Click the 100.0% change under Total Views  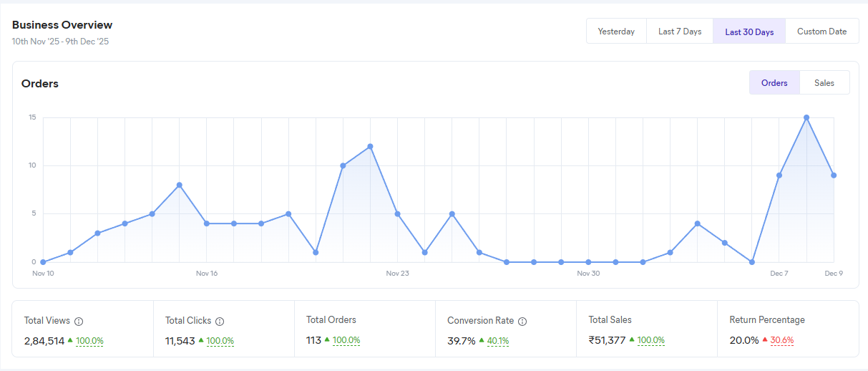pos(89,341)
